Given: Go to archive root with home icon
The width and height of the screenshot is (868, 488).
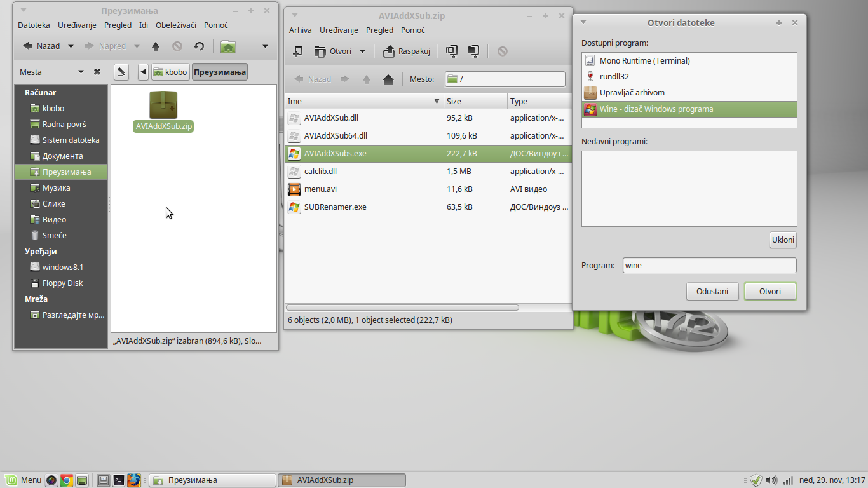Looking at the screenshot, I should tap(388, 79).
